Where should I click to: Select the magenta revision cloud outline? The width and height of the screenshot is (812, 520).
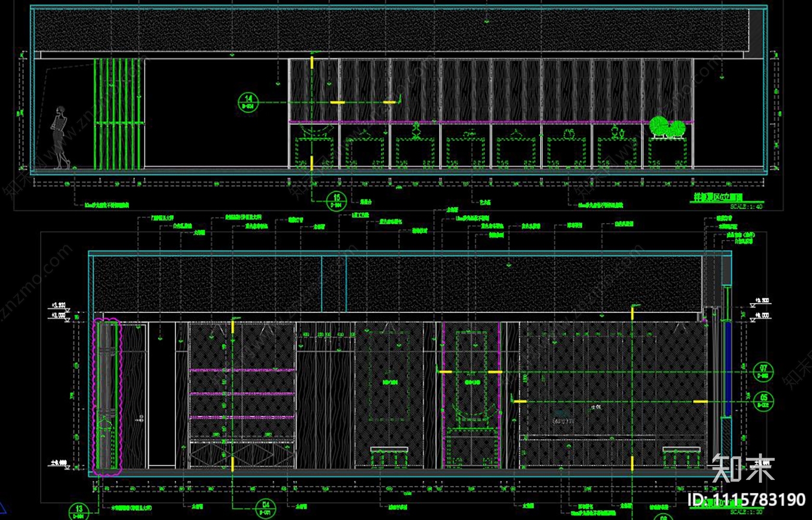108,397
